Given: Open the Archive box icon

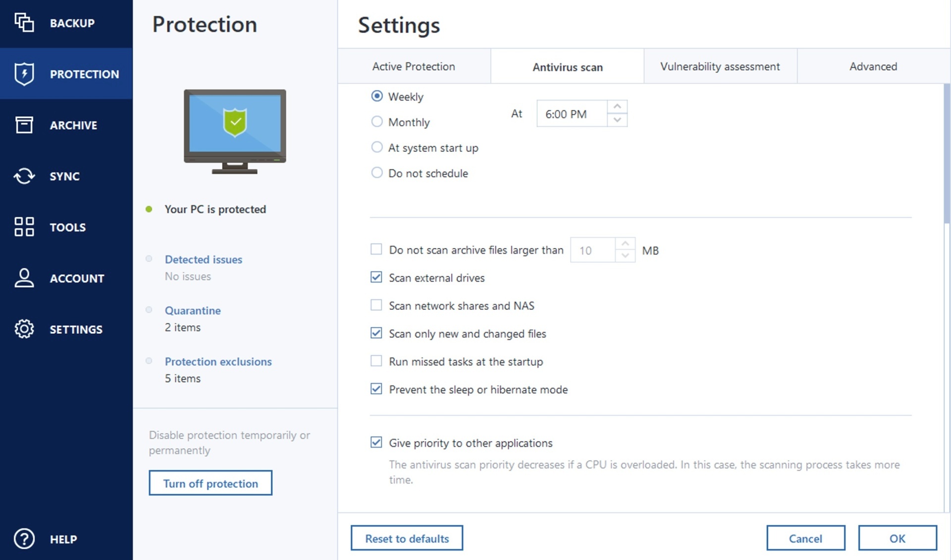Looking at the screenshot, I should click(24, 125).
